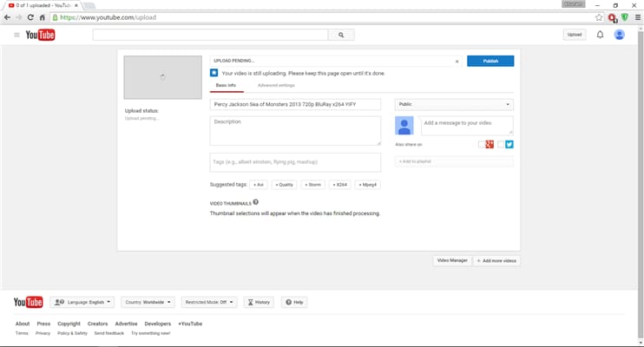The height and width of the screenshot is (347, 644).
Task: Open the YouTube hamburger guide menu
Action: tap(16, 35)
